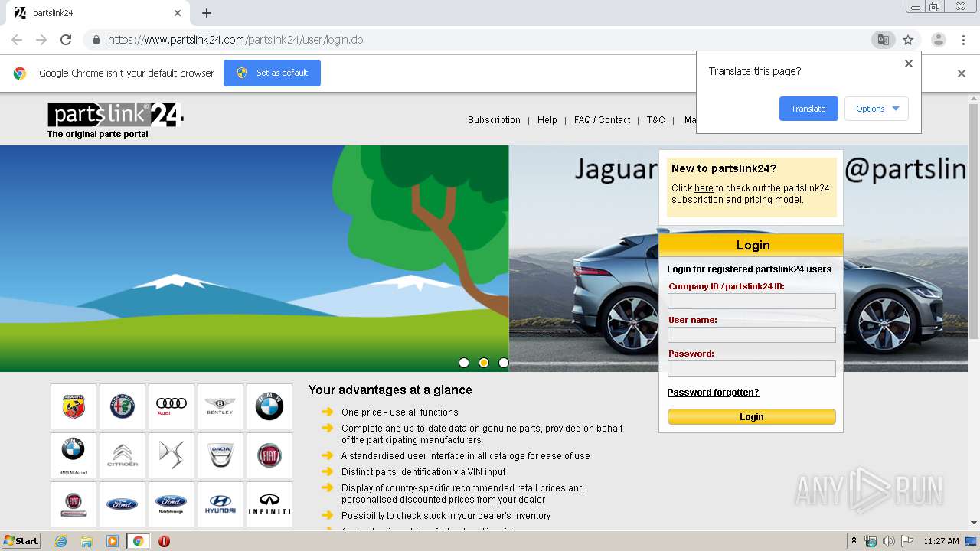Click the page vertical scrollbar

(974, 220)
